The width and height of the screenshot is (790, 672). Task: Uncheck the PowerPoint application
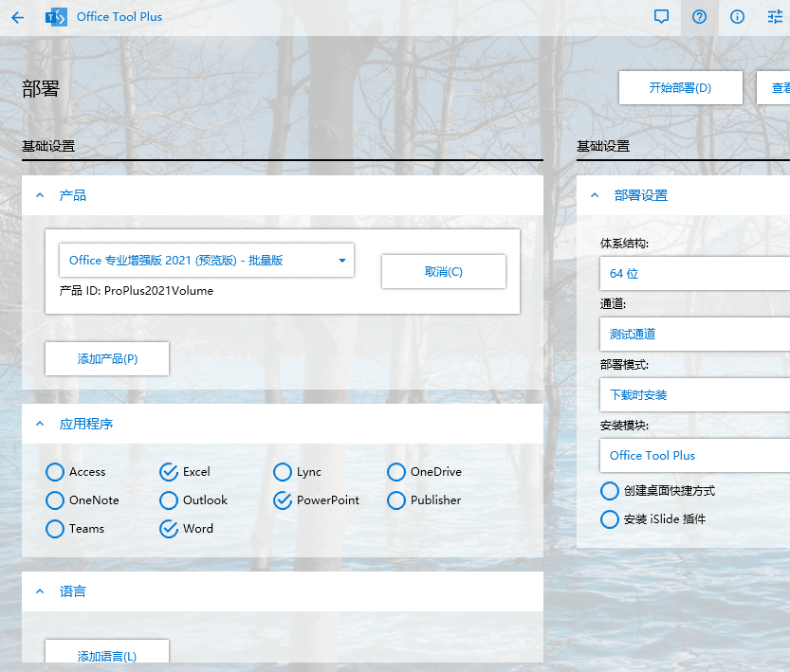(x=283, y=500)
